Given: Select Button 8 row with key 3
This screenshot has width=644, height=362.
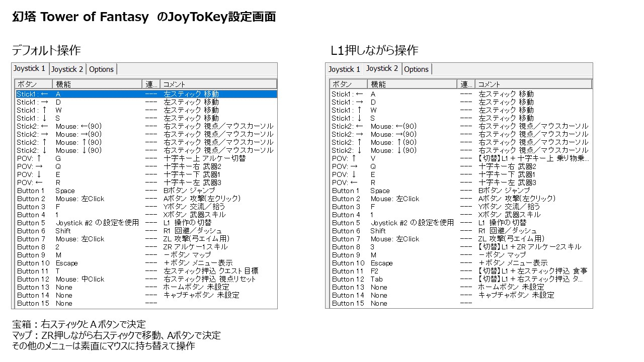Looking at the screenshot, I should (x=461, y=247).
